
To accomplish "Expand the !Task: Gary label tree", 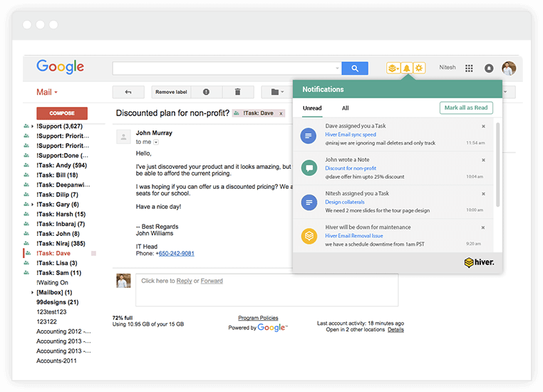I will click(x=32, y=205).
